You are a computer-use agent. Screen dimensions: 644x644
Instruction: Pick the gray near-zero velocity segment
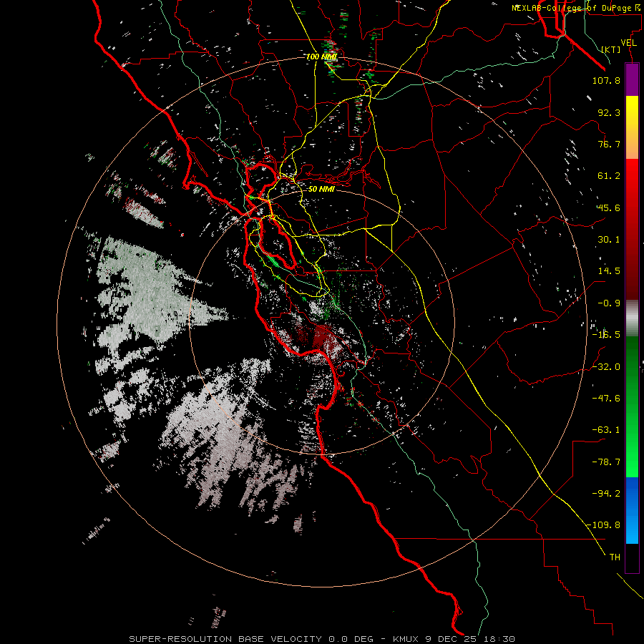632,318
